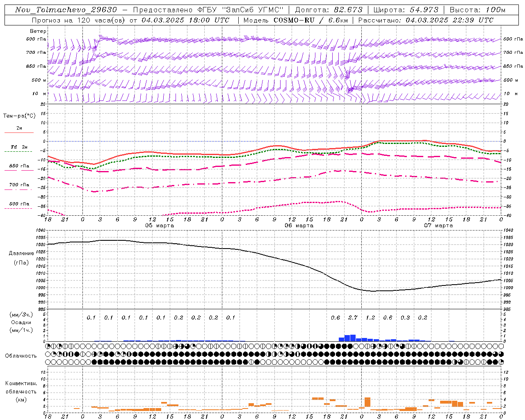Select the (мм/3ч.) precipitation unit label
The height and width of the screenshot is (420, 525).
21,315
